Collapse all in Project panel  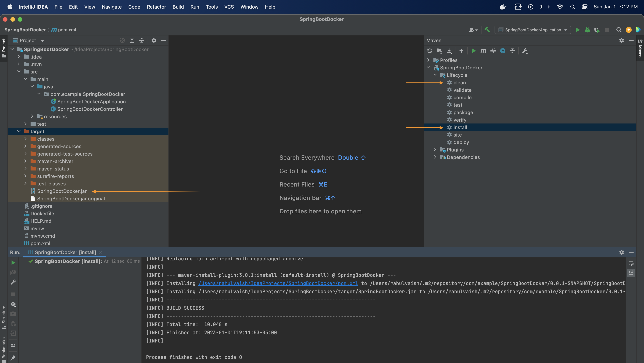pos(141,40)
